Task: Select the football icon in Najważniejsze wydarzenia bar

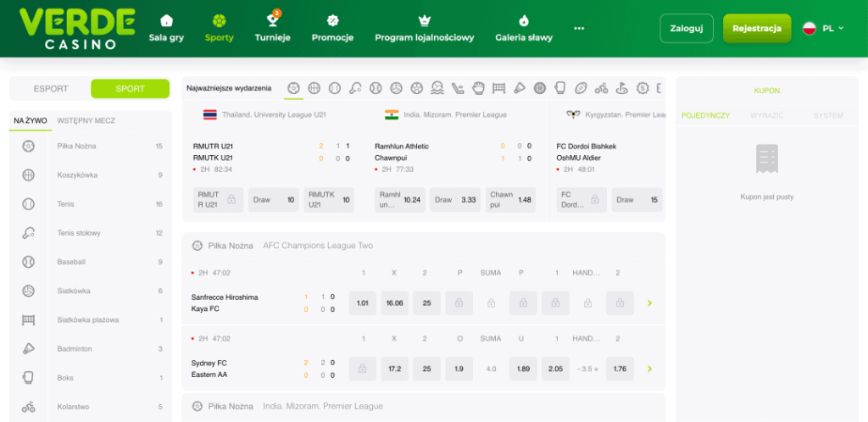Action: point(294,88)
